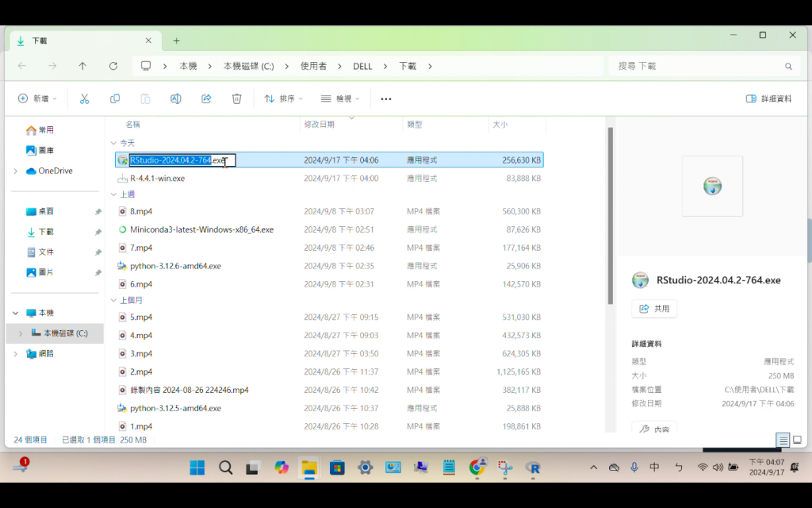Open R application in taskbar
Viewport: 812px width, 508px height.
pyautogui.click(x=533, y=468)
